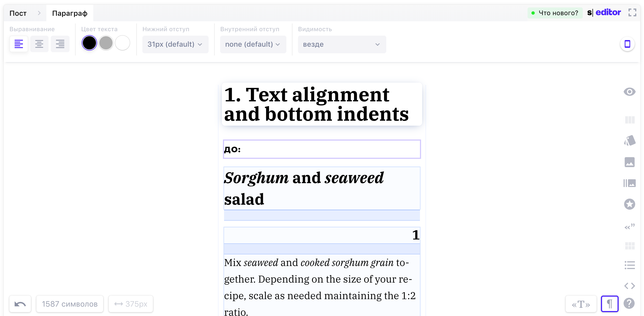Select the columns block icon in sidebar

pos(629,120)
